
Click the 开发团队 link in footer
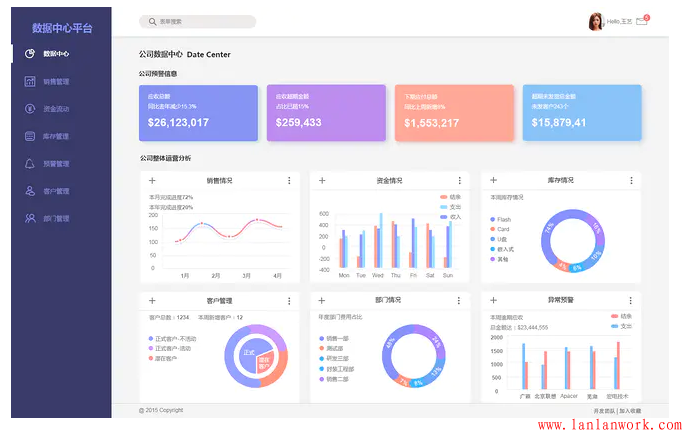(603, 411)
